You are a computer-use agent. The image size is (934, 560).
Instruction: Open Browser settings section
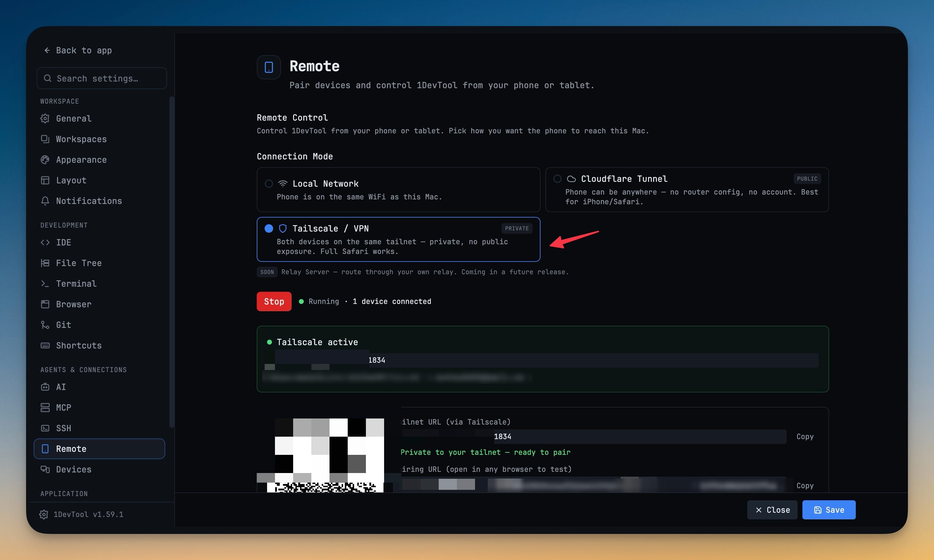99,304
